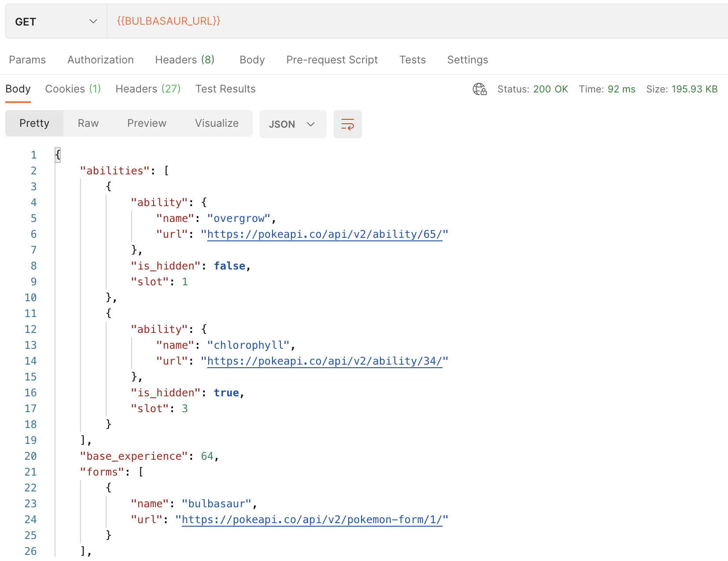This screenshot has width=728, height=561.
Task: Open the Authorization tab
Action: click(100, 60)
